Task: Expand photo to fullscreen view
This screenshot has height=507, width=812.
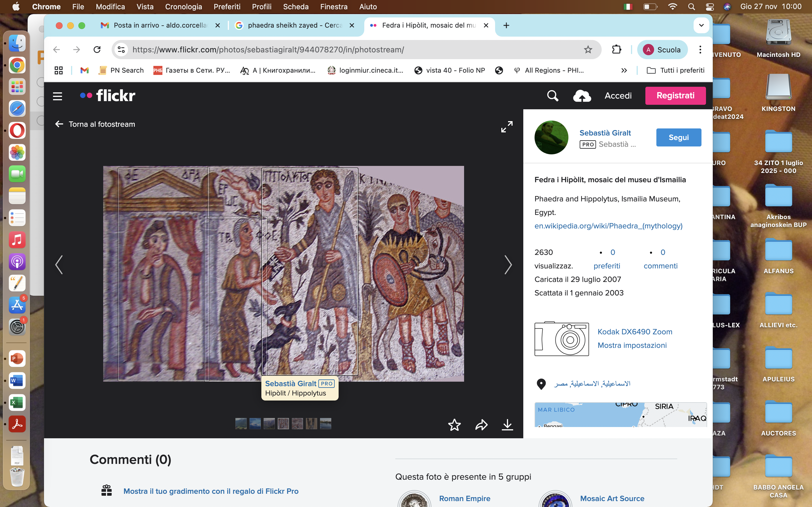Action: coord(507,127)
